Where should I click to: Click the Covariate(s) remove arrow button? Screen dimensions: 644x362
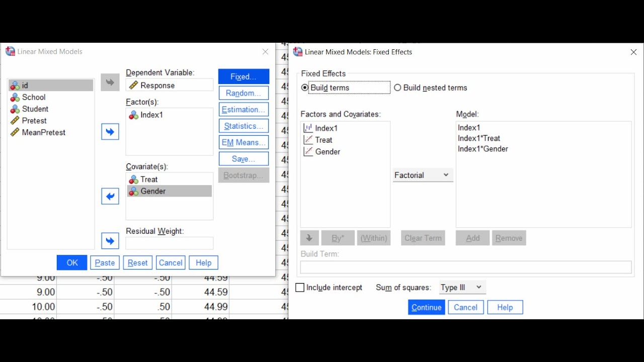110,197
